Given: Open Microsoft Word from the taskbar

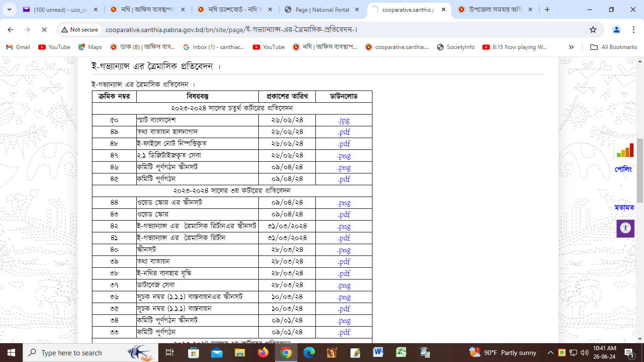Looking at the screenshot, I should point(378,353).
